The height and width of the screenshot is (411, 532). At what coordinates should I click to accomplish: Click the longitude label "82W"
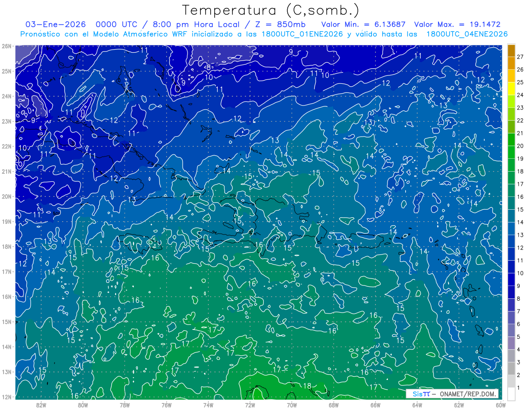[41, 405]
